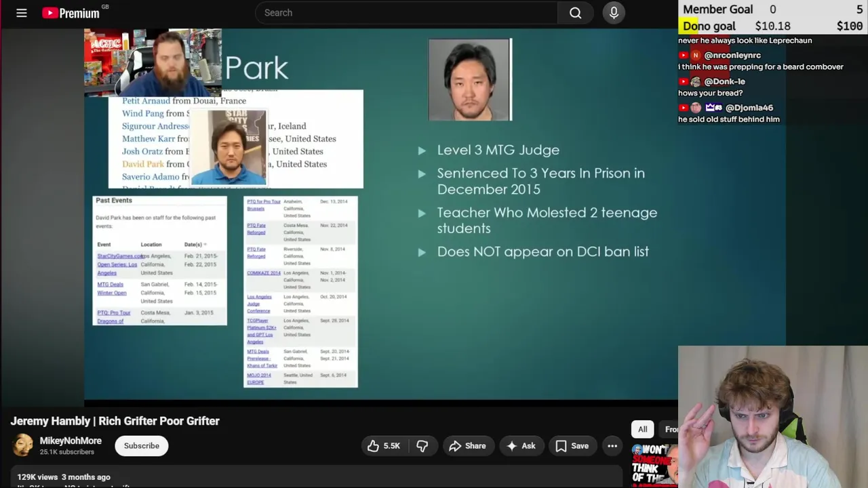Subscribe to MikeyNohMore channel

point(142,446)
